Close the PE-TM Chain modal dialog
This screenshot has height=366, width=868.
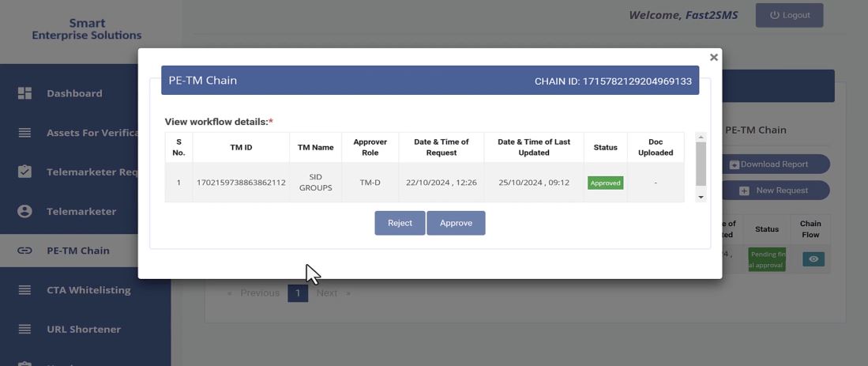713,58
